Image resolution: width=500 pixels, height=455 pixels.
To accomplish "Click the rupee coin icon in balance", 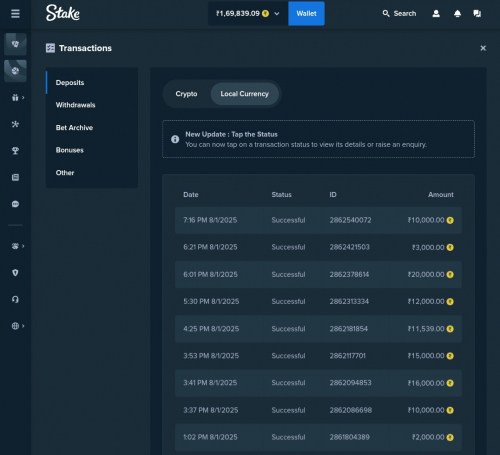I will coord(265,13).
